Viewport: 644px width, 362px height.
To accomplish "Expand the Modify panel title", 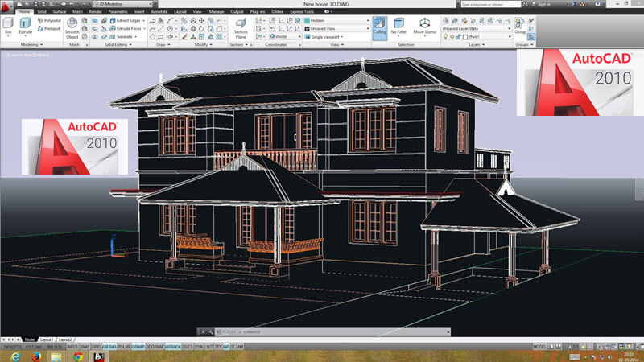I will click(x=204, y=45).
